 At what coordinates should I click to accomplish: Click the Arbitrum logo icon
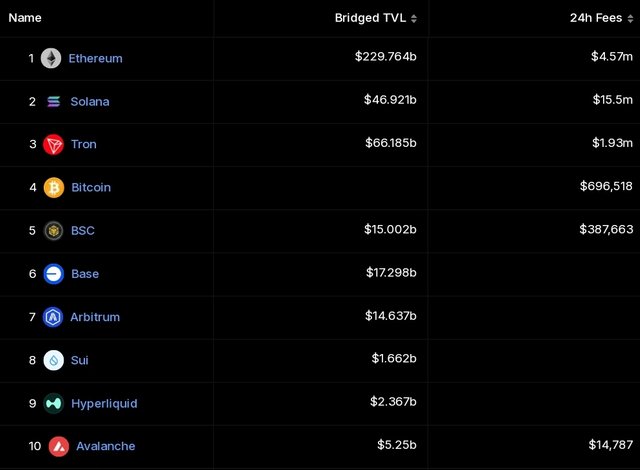[x=53, y=317]
